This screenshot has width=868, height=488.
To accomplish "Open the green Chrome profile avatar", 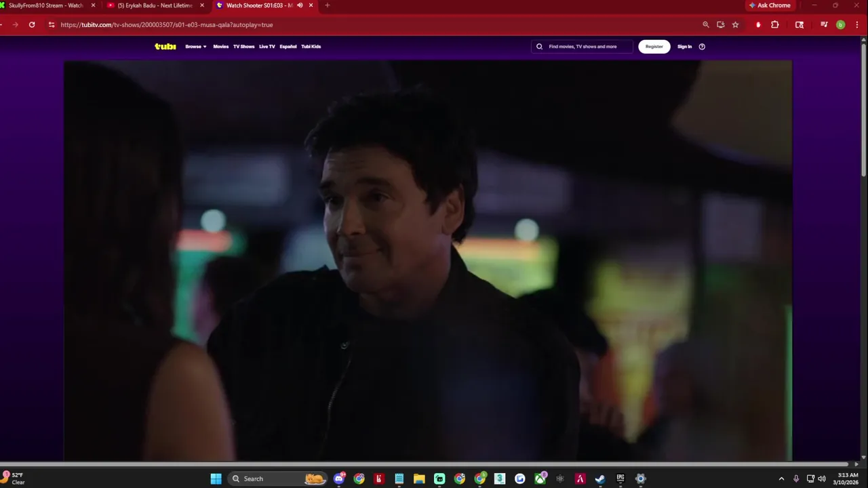I will pyautogui.click(x=841, y=24).
